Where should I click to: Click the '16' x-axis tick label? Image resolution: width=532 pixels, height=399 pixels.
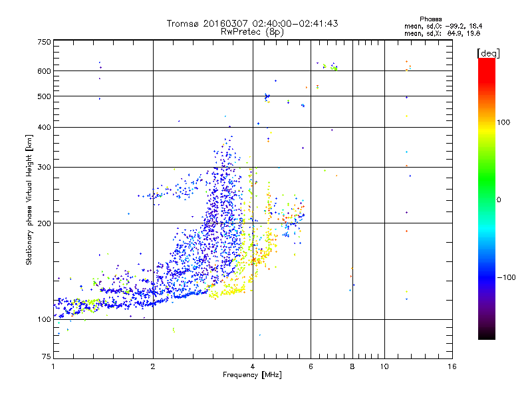point(452,366)
